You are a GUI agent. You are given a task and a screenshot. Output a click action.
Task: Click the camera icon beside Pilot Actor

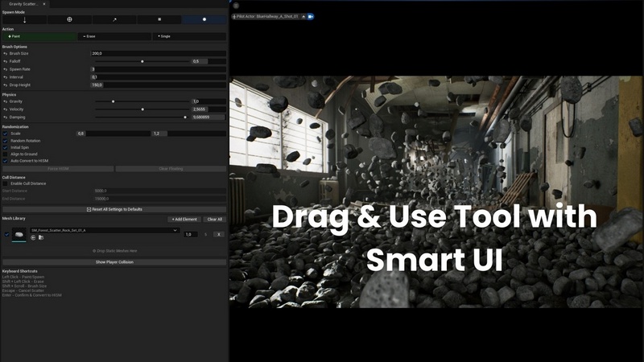311,16
